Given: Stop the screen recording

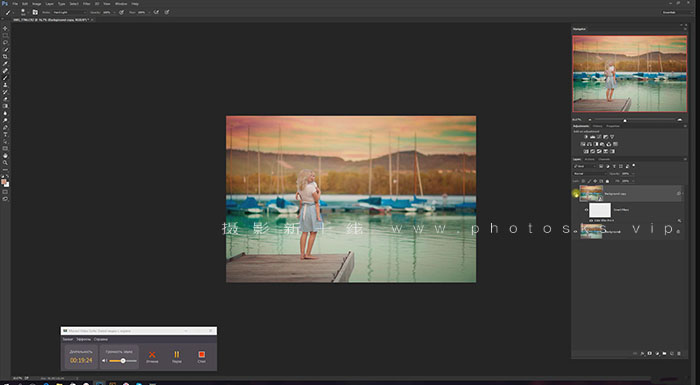Looking at the screenshot, I should (201, 356).
